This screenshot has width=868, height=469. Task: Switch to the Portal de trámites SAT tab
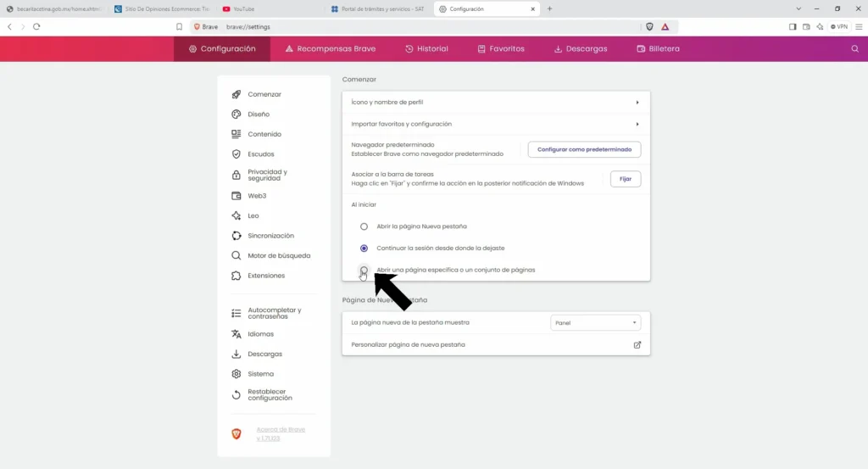(380, 8)
